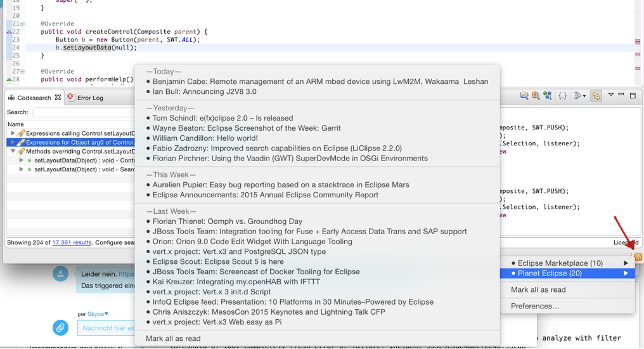Click the rocket icon of Expressions calling row
This screenshot has height=349, width=644.
click(21, 133)
